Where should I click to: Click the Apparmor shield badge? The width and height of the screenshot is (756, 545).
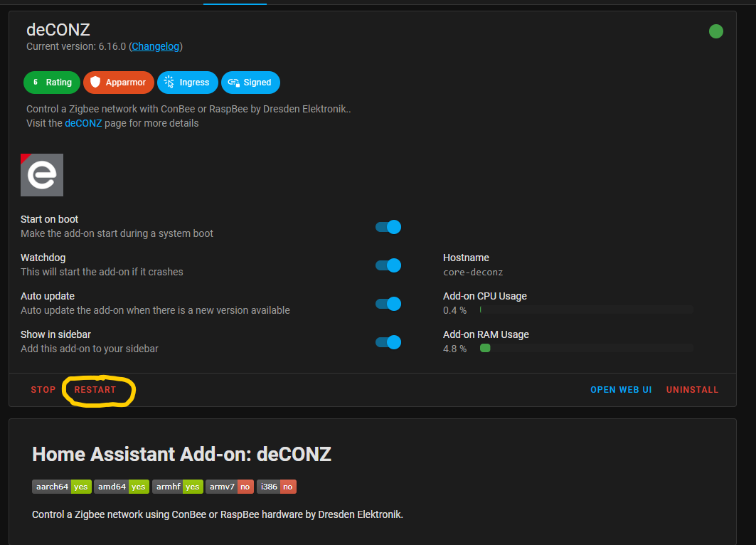click(119, 83)
